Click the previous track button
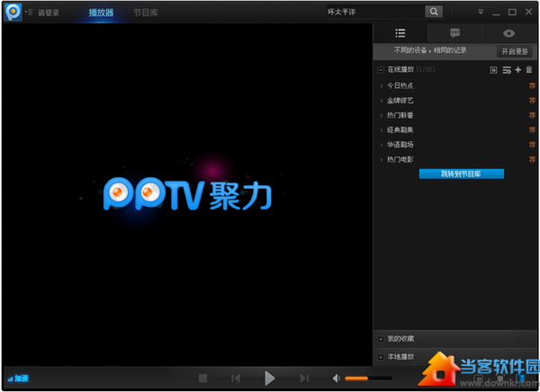The width and height of the screenshot is (540, 392). (236, 379)
